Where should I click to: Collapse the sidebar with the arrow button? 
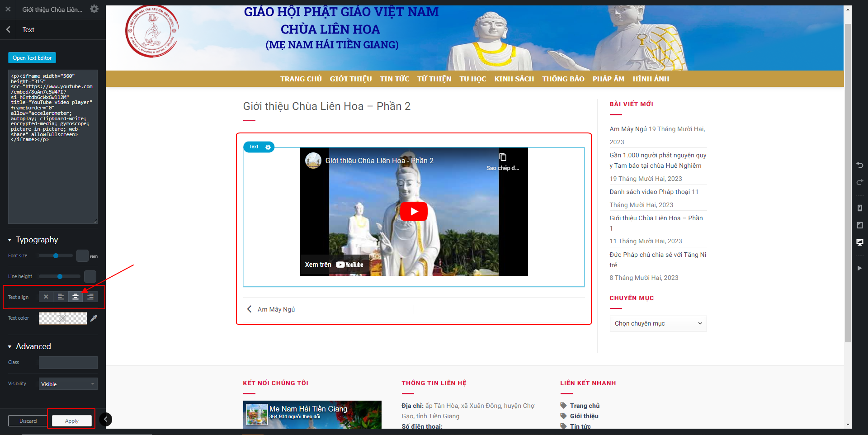coord(105,419)
